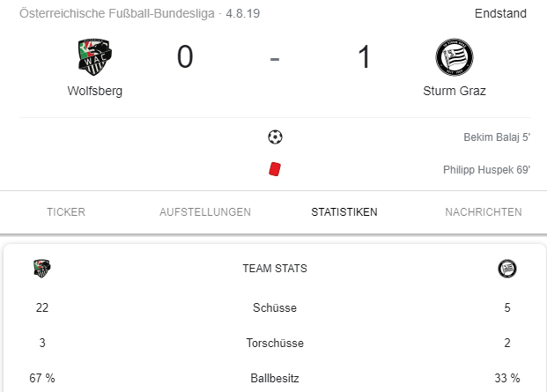Click the Ballbesitz stat label
The height and width of the screenshot is (392, 547).
275,378
